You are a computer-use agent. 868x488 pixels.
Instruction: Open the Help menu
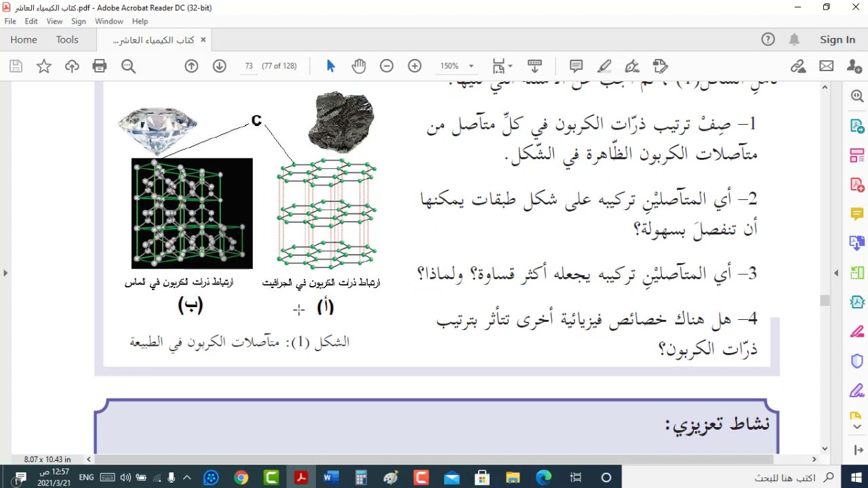(140, 21)
